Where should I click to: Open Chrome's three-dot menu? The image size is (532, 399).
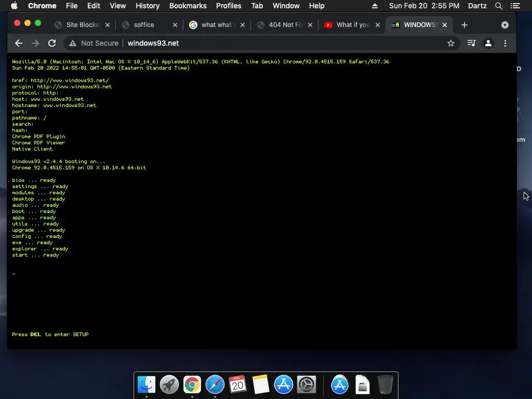[x=505, y=43]
